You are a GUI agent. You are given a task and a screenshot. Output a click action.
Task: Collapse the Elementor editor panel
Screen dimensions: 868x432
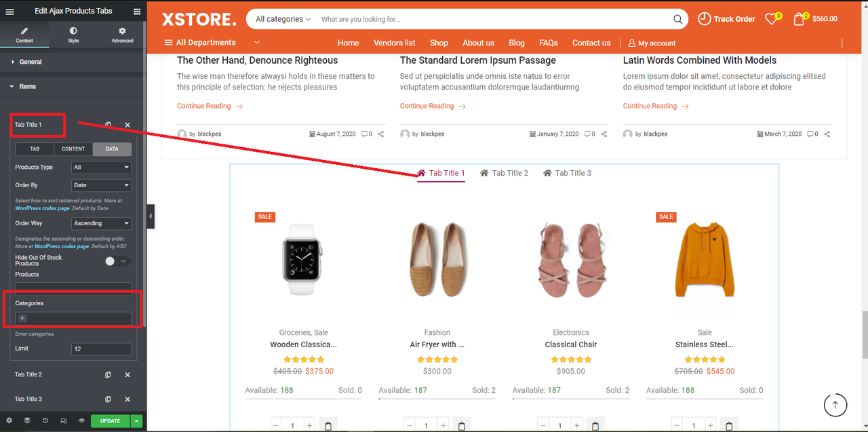click(x=151, y=216)
